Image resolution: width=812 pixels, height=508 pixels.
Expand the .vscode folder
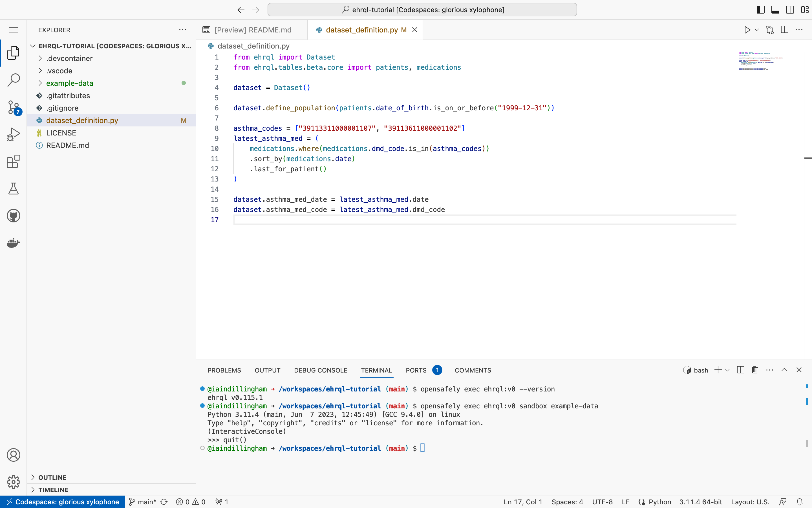click(x=111, y=71)
